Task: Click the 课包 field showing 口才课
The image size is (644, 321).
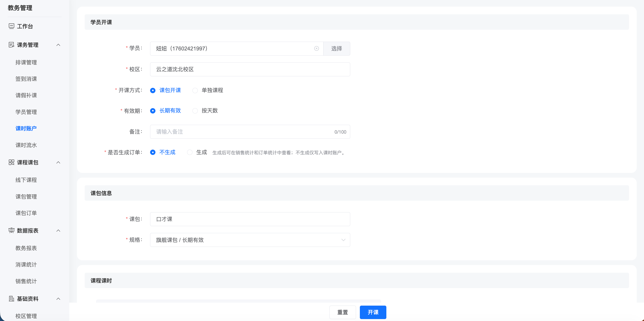Action: pos(250,219)
